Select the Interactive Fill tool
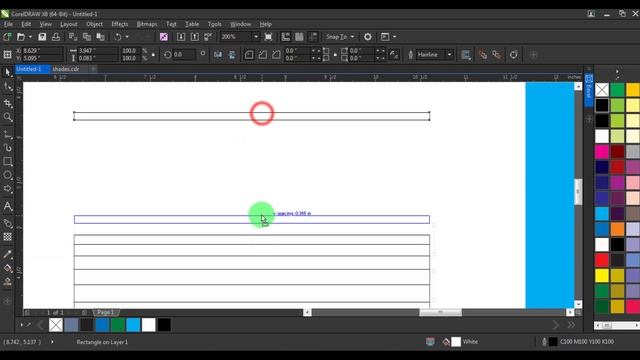This screenshot has height=360, width=640. pos(7,268)
